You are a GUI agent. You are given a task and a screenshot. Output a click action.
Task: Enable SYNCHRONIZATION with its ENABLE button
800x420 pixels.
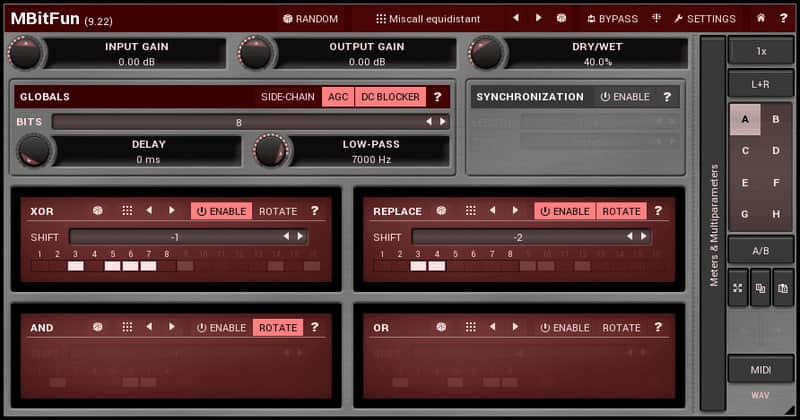(625, 97)
